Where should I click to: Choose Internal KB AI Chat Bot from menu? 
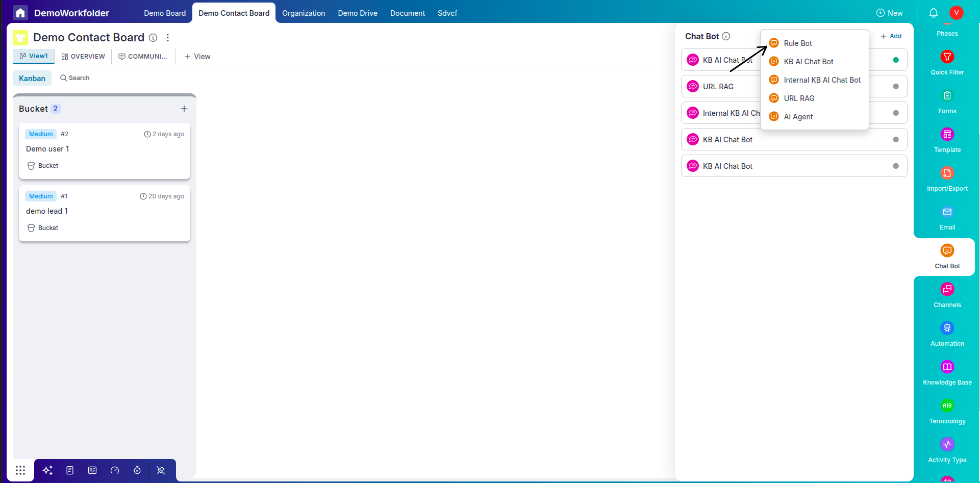pyautogui.click(x=814, y=80)
